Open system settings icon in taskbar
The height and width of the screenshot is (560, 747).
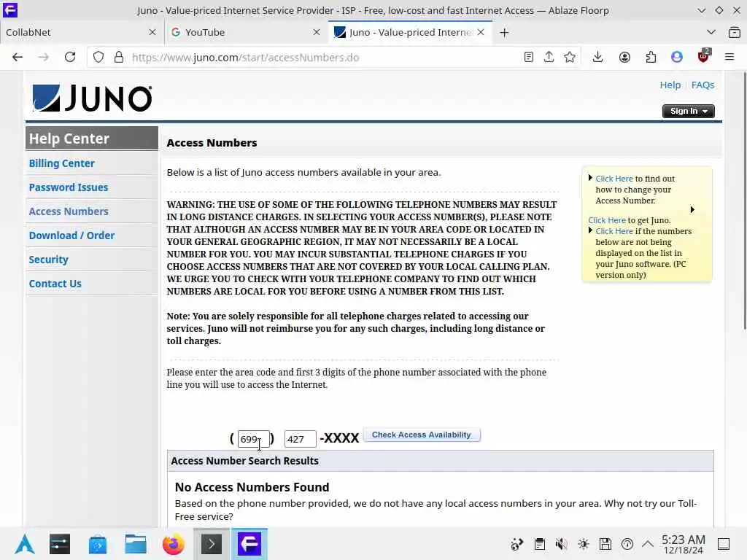click(x=60, y=544)
